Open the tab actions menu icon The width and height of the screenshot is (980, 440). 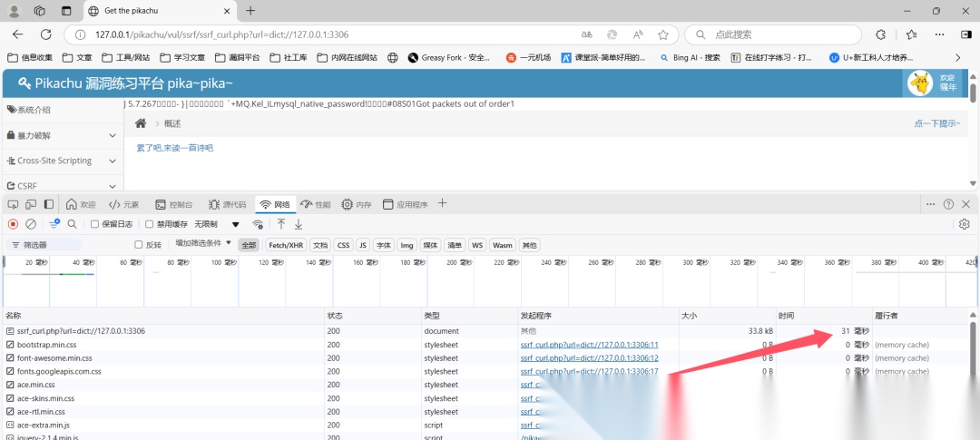click(x=66, y=11)
